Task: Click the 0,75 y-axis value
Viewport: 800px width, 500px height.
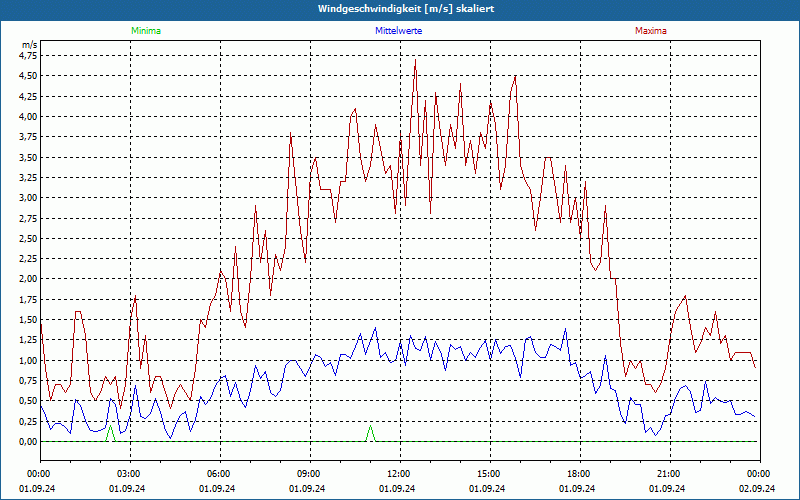Action: click(28, 380)
